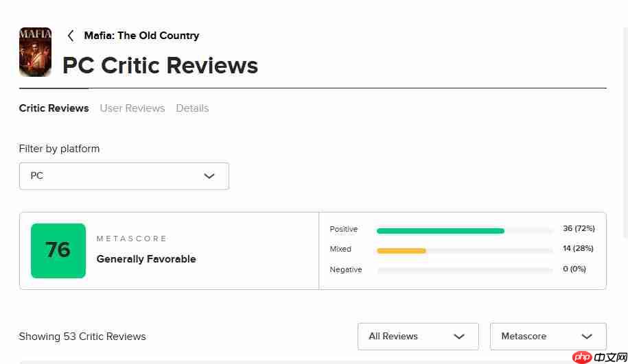The width and height of the screenshot is (628, 364).
Task: Click the PC Critic Reviews heading
Action: [160, 66]
